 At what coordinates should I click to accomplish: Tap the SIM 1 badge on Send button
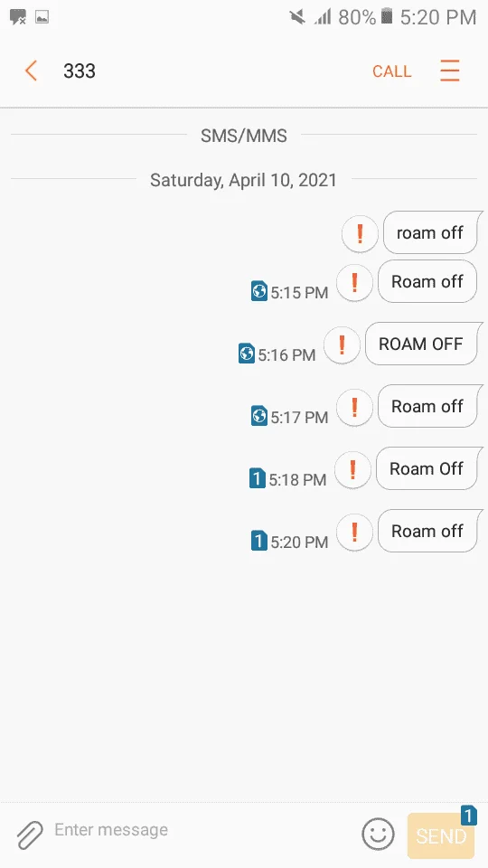(469, 816)
